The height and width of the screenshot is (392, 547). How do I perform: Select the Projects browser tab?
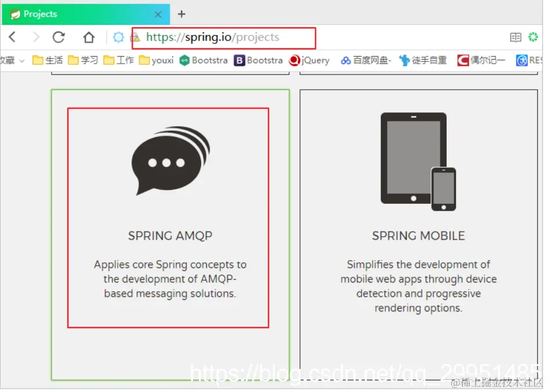click(x=86, y=14)
